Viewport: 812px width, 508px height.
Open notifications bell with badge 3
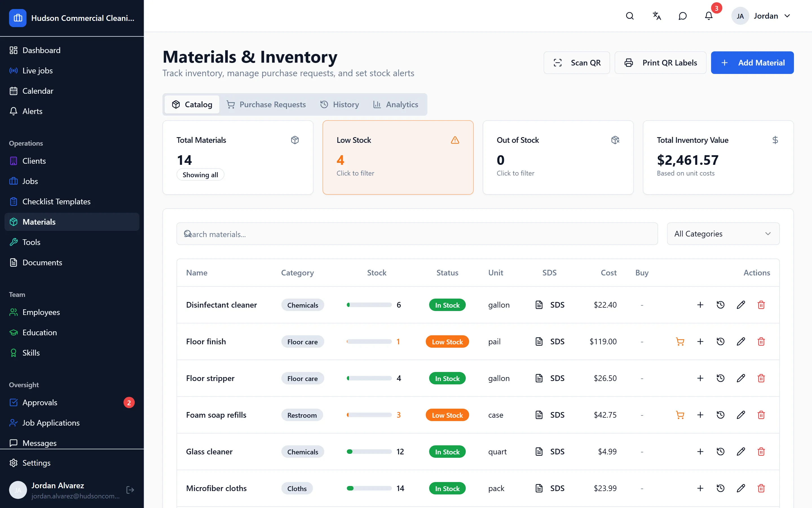coord(709,16)
